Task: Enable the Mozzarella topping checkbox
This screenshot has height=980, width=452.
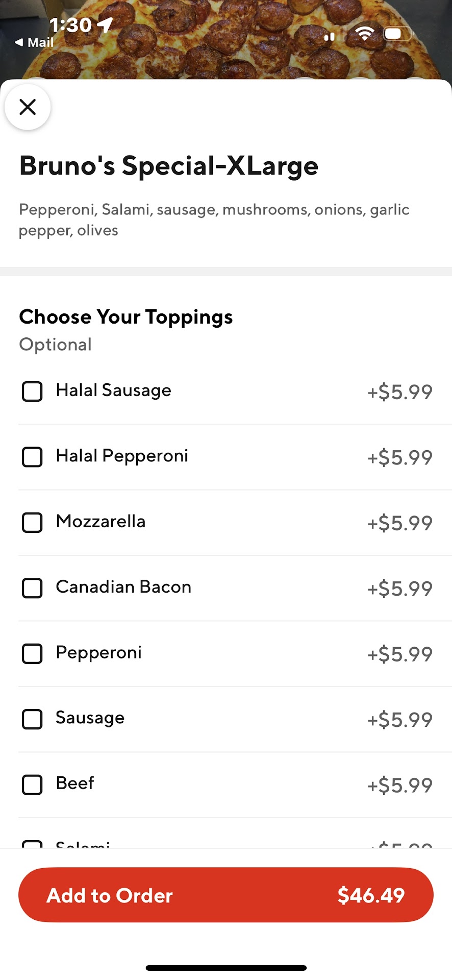Action: (x=32, y=522)
